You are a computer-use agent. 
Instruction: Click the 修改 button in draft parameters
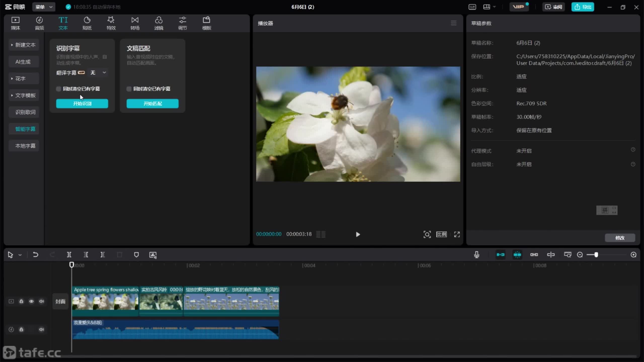(620, 238)
